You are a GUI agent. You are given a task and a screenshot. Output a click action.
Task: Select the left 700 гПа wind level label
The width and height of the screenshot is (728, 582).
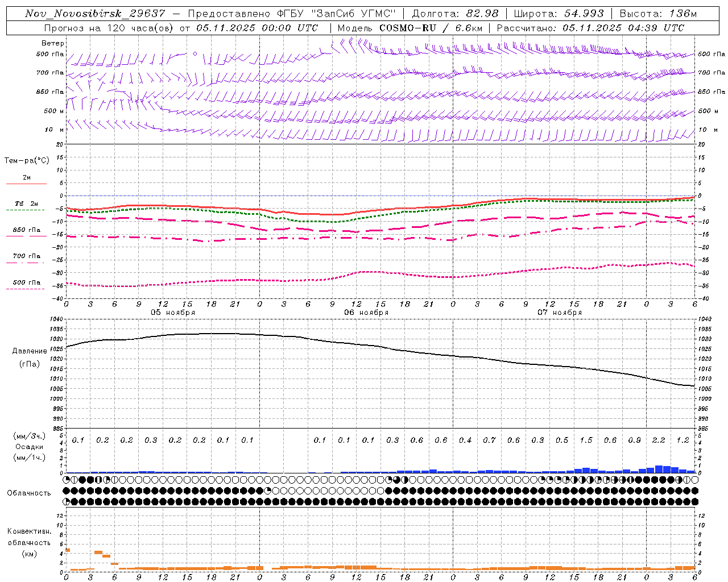point(49,73)
